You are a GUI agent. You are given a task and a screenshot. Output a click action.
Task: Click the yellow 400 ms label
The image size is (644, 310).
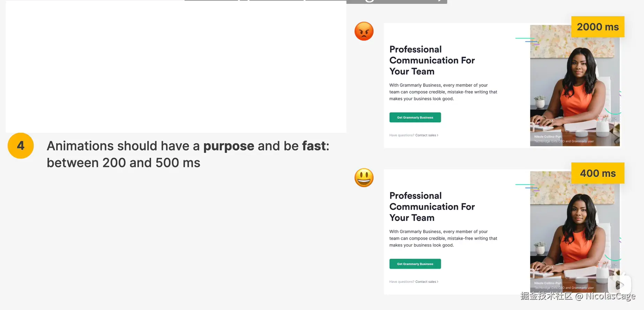click(597, 173)
